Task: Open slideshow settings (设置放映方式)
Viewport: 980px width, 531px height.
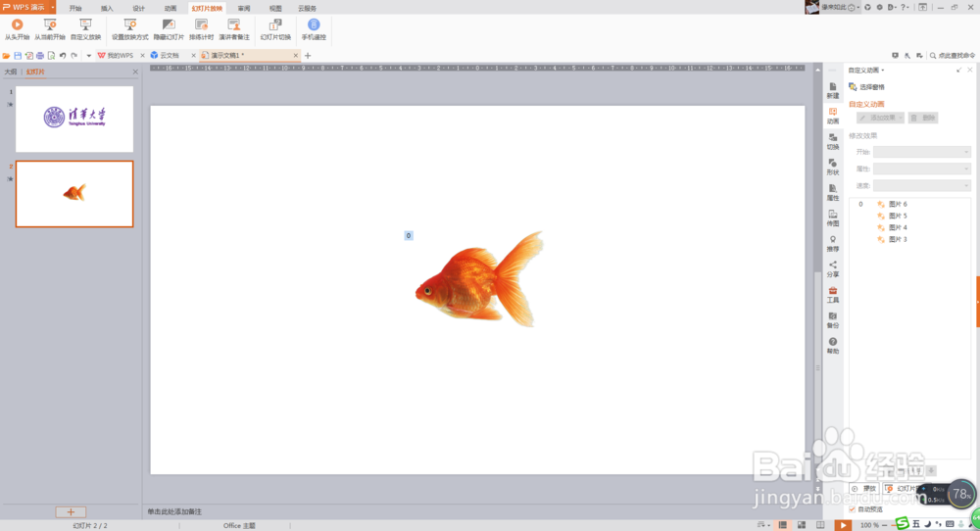Action: coord(130,29)
